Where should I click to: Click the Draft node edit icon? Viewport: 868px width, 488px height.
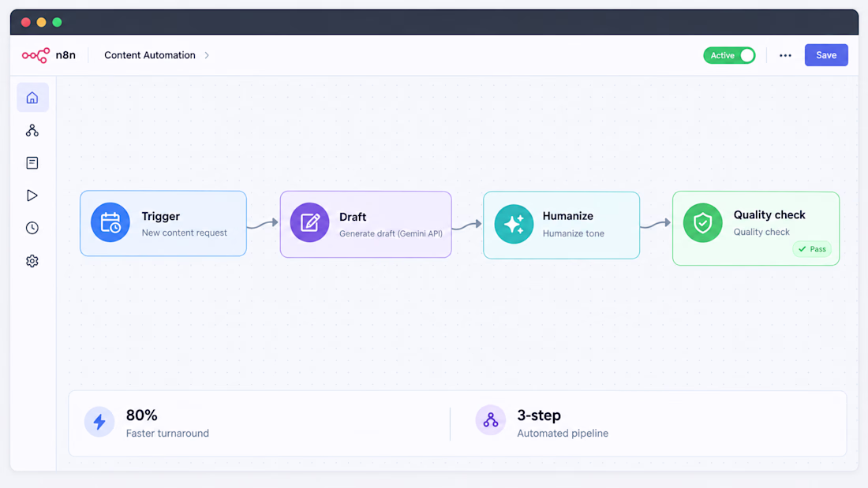tap(309, 222)
